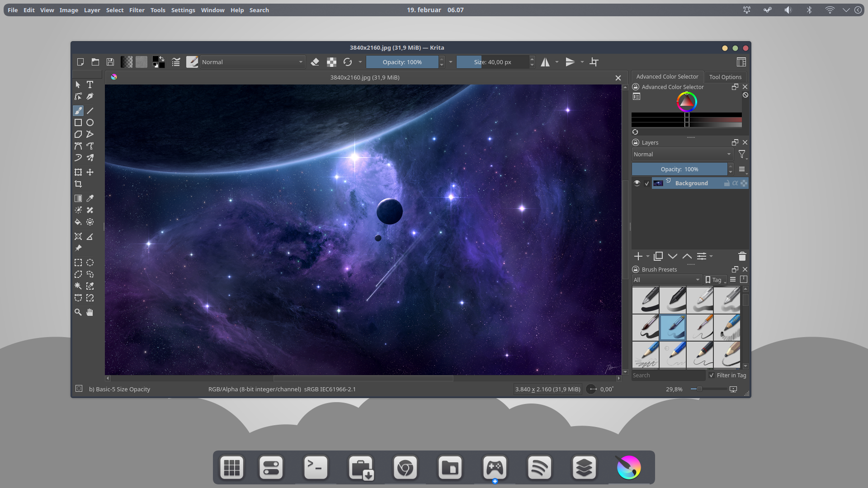Screen dimensions: 868x488
Task: Uncheck the Filter in Tag checkbox
Action: (x=712, y=375)
